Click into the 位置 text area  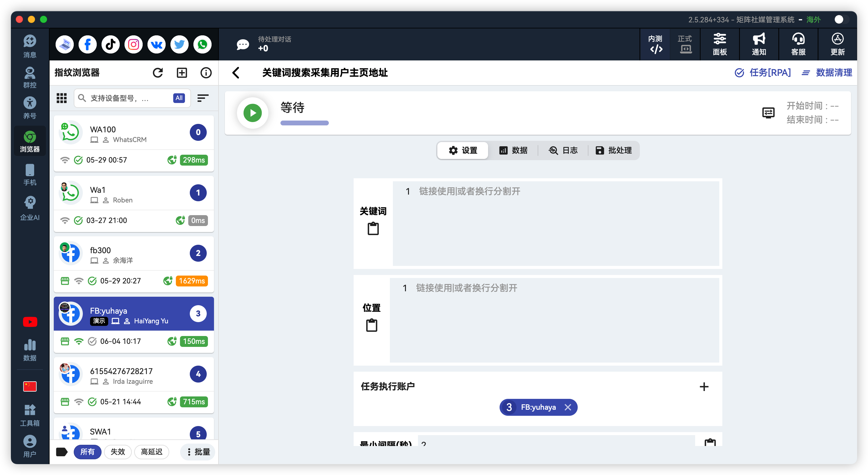[554, 320]
